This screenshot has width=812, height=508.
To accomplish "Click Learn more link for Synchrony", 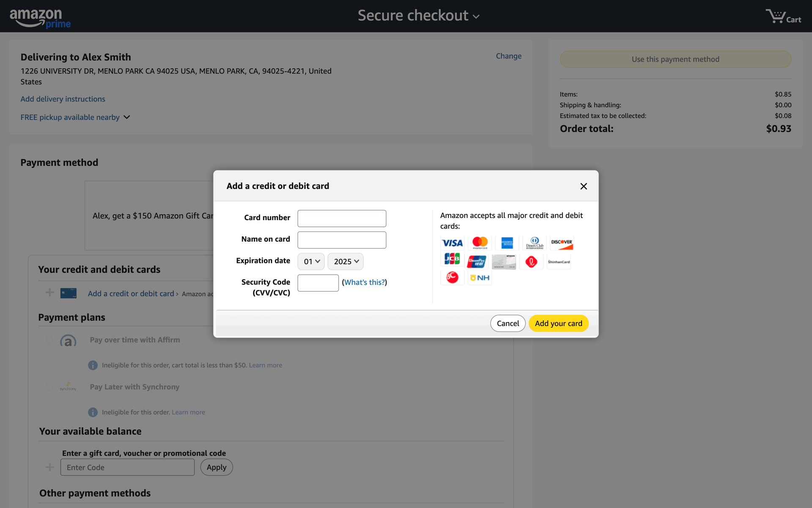I will click(x=189, y=412).
